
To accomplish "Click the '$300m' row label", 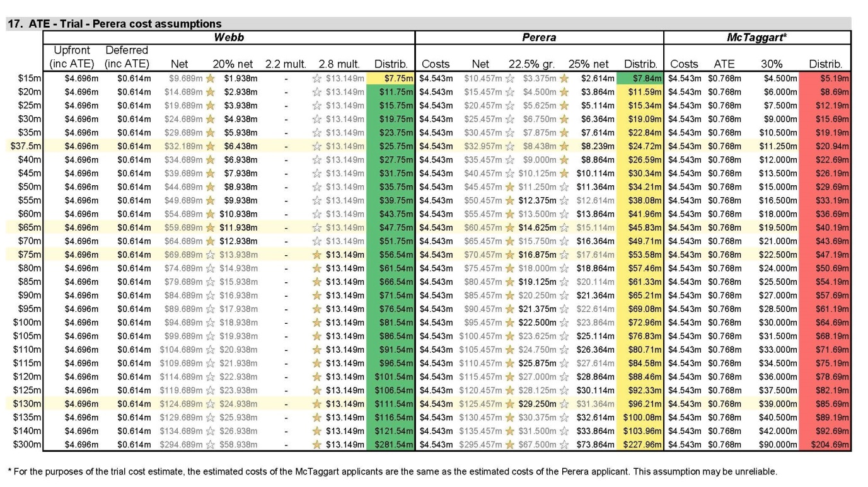I will (x=27, y=445).
